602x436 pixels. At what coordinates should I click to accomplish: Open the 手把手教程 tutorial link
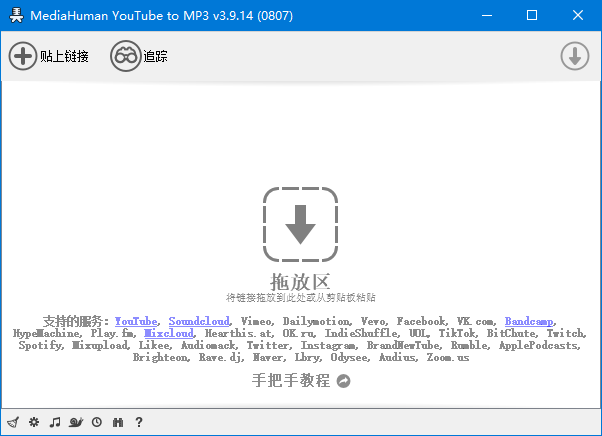click(291, 380)
